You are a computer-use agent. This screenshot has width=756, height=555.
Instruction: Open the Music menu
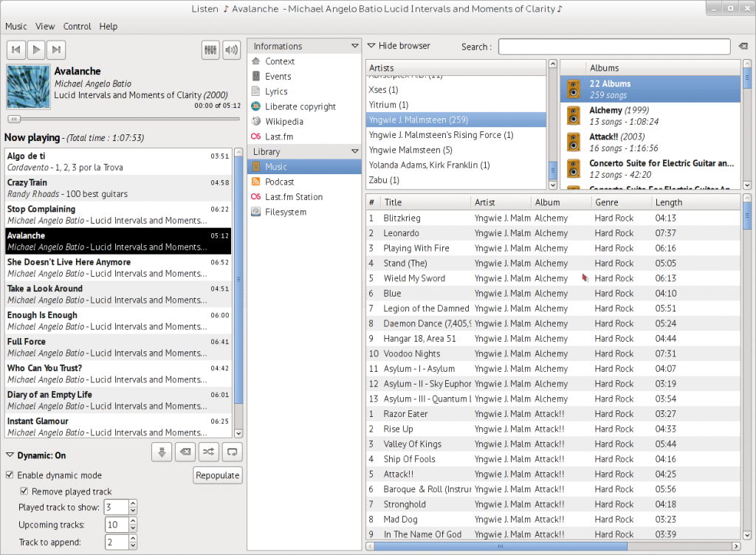16,27
